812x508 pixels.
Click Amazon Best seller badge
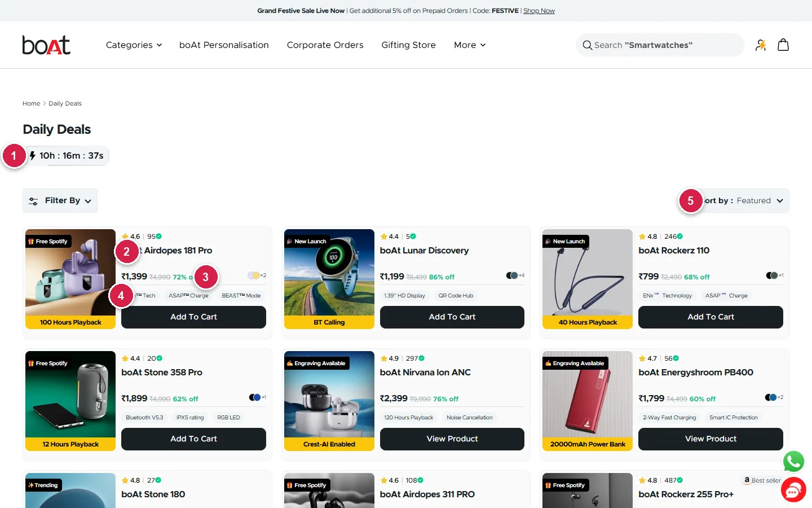762,480
